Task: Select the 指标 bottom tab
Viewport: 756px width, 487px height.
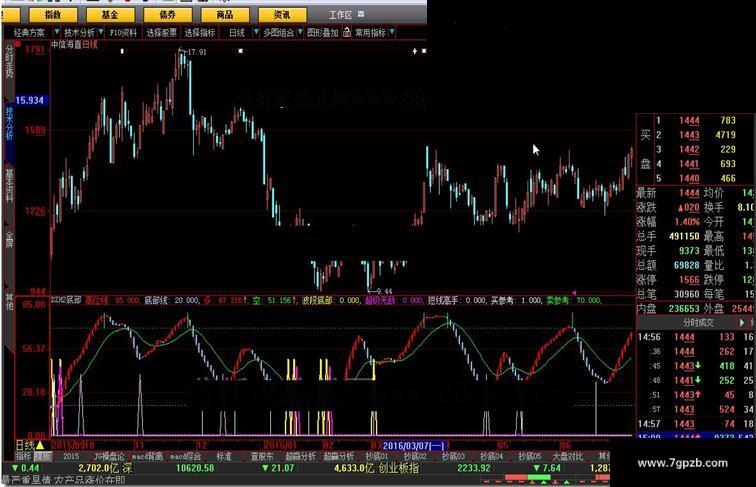Action: point(23,456)
